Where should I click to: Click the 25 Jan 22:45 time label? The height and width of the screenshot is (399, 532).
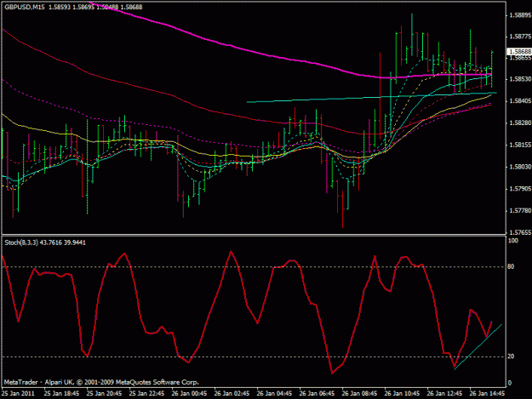[147, 394]
